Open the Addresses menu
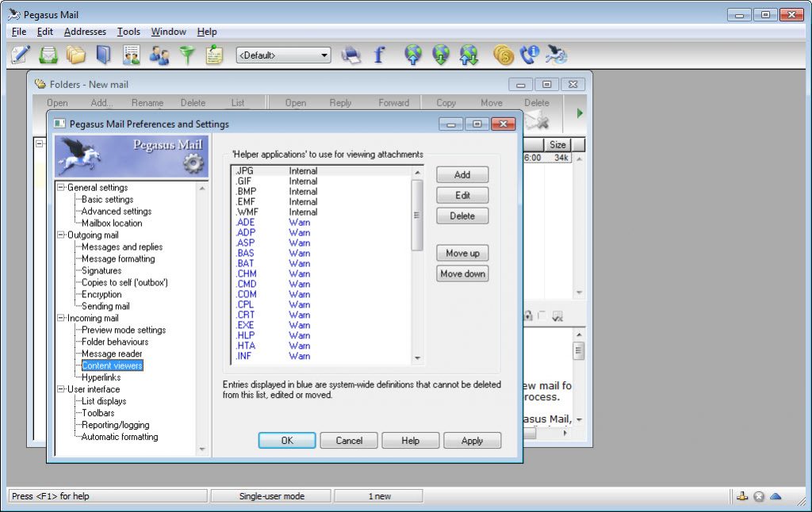The width and height of the screenshot is (812, 512). coord(85,32)
